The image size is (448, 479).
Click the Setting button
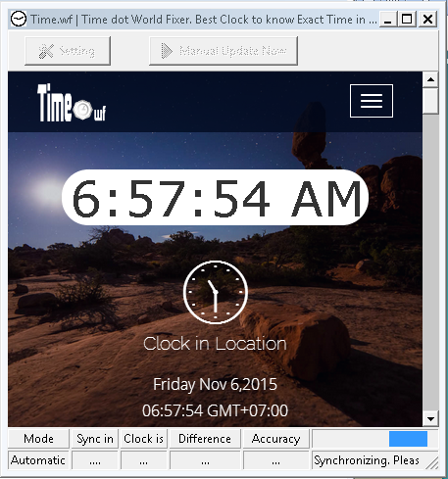(x=68, y=51)
